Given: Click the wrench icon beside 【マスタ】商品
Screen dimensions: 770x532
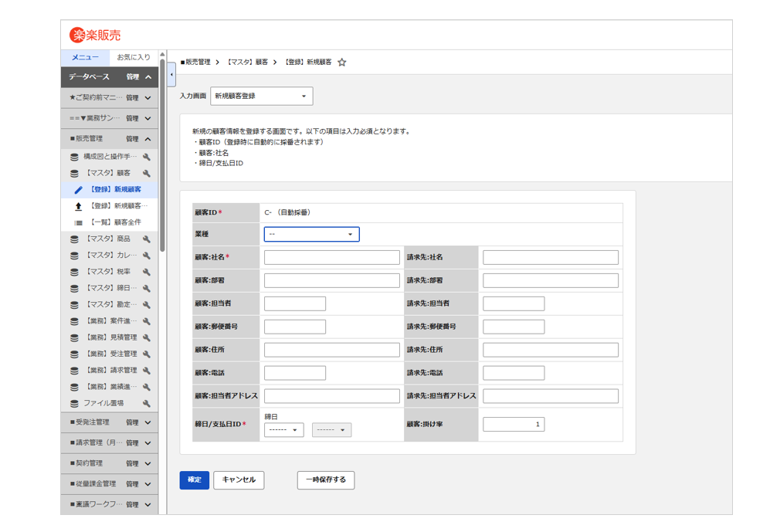Looking at the screenshot, I should [x=147, y=239].
